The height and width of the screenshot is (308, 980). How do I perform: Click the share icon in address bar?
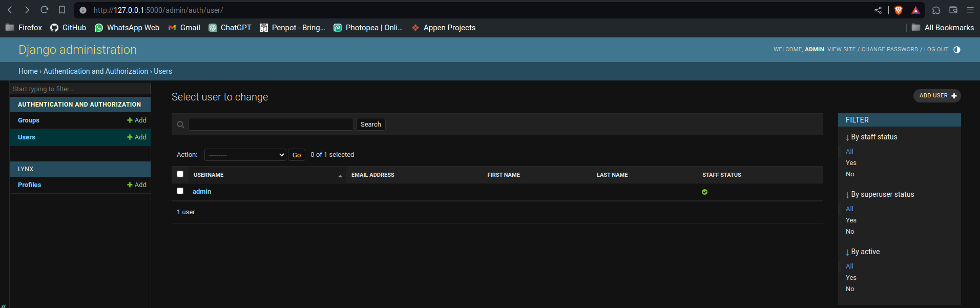[x=878, y=10]
